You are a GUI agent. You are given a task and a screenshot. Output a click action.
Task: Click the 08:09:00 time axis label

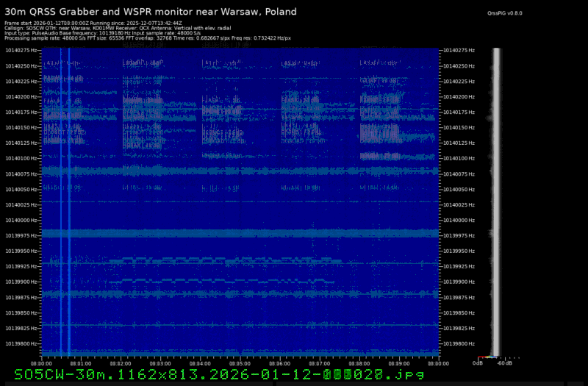point(399,363)
